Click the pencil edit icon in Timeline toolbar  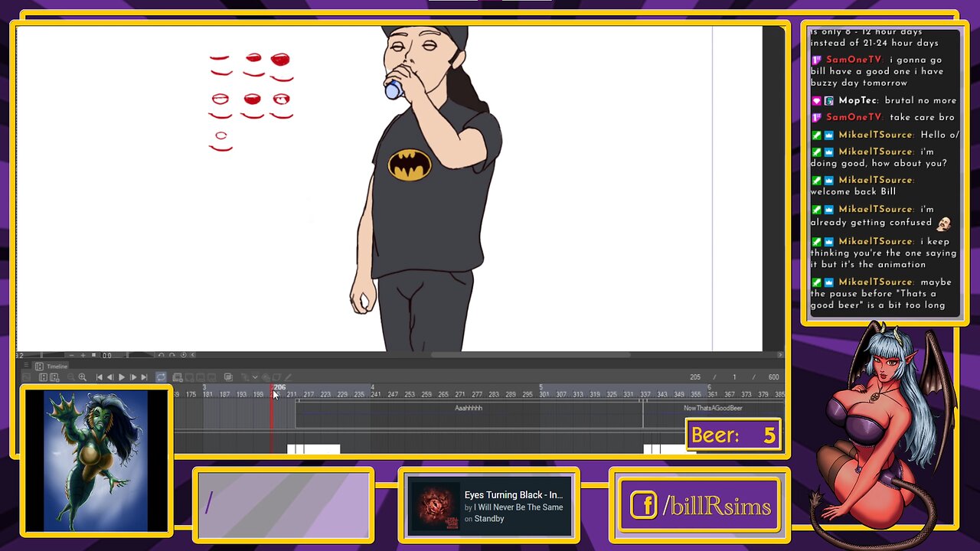click(288, 377)
